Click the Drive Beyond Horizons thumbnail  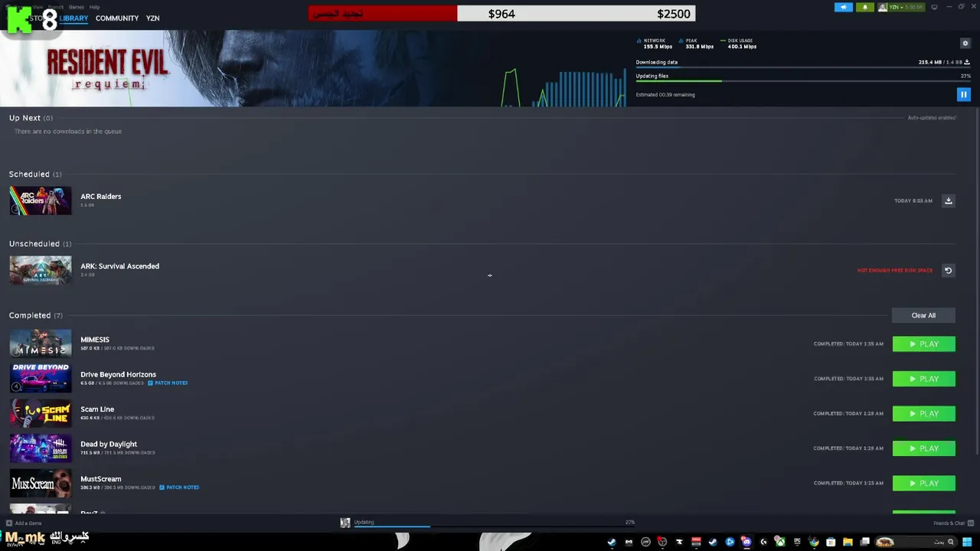41,379
